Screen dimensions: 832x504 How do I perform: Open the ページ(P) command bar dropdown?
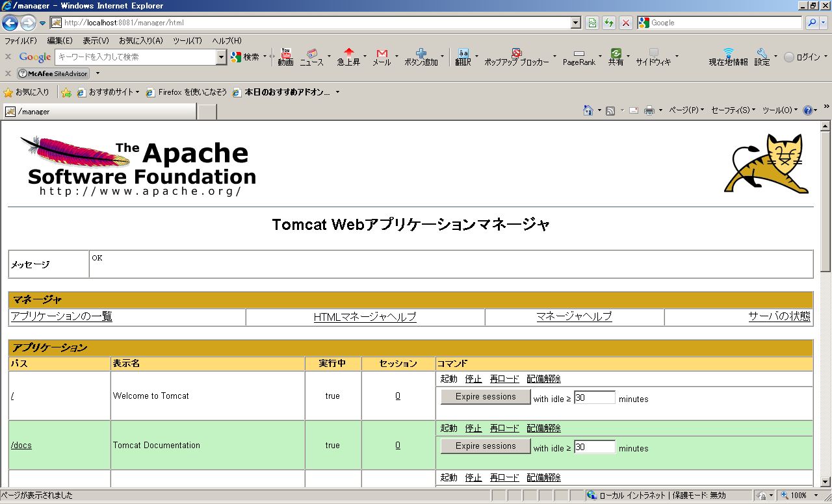688,110
